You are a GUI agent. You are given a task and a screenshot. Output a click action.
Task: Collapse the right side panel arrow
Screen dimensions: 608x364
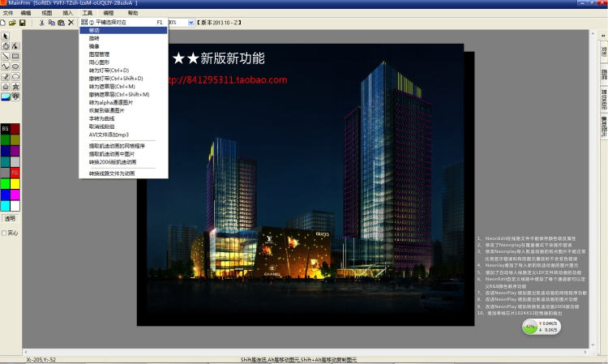(x=603, y=36)
